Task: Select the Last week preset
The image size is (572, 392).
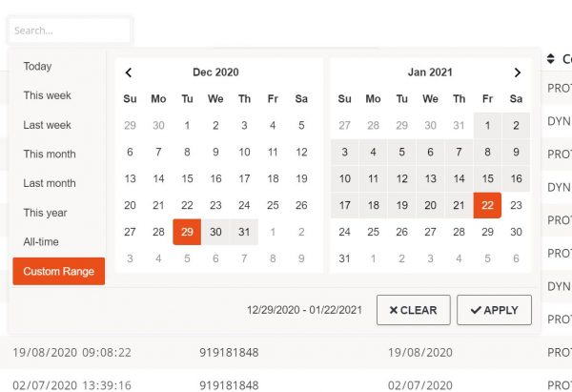Action: tap(48, 125)
